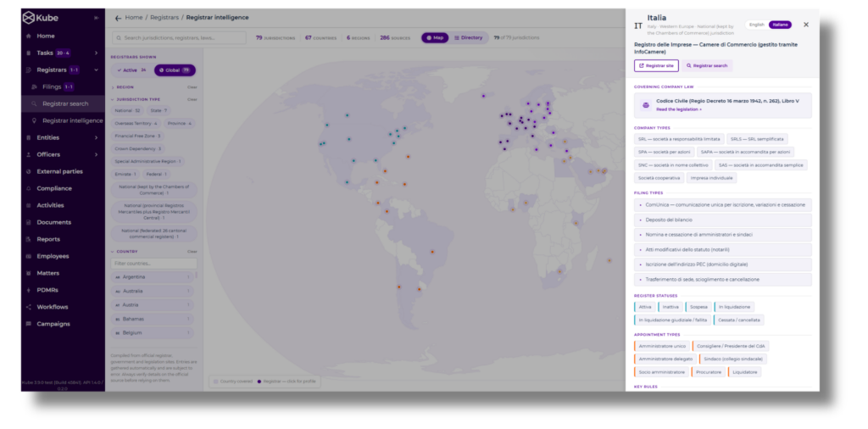
Task: Click the External parties icon
Action: 29,171
